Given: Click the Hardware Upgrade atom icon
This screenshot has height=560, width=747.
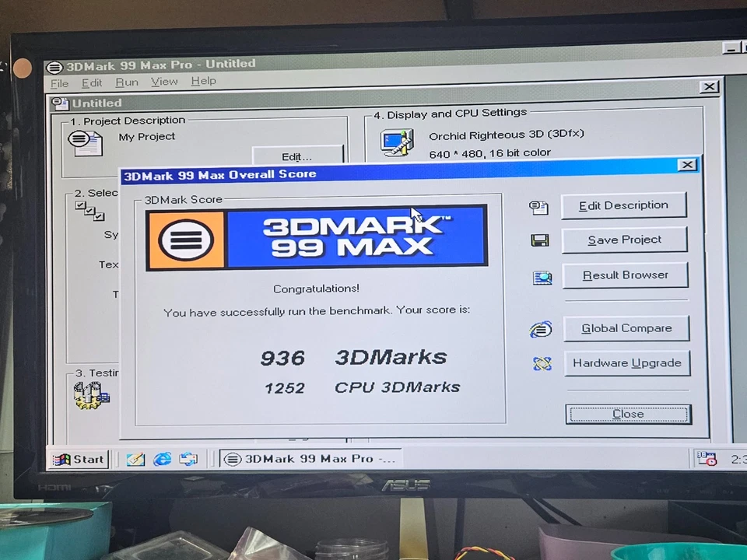Looking at the screenshot, I should pyautogui.click(x=542, y=362).
